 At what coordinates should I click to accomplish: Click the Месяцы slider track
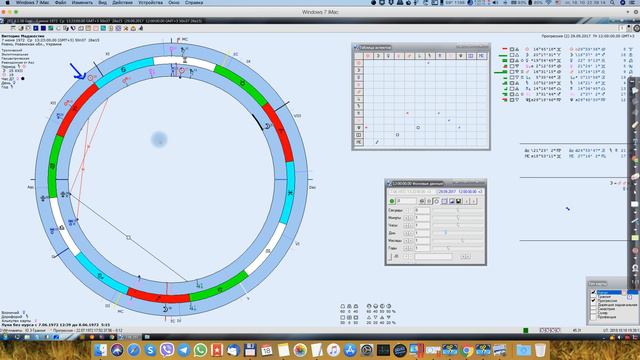tap(458, 241)
